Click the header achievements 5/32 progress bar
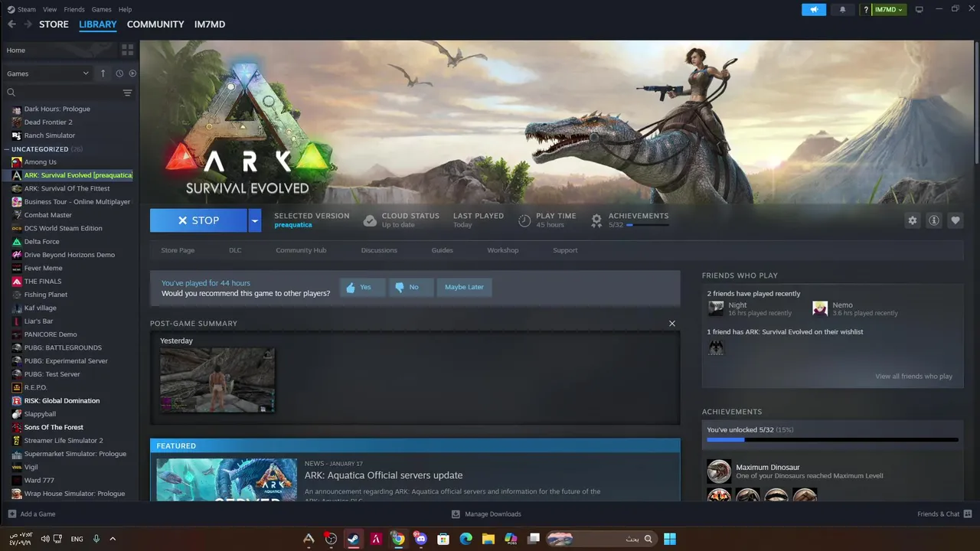Image resolution: width=980 pixels, height=551 pixels. tap(647, 225)
